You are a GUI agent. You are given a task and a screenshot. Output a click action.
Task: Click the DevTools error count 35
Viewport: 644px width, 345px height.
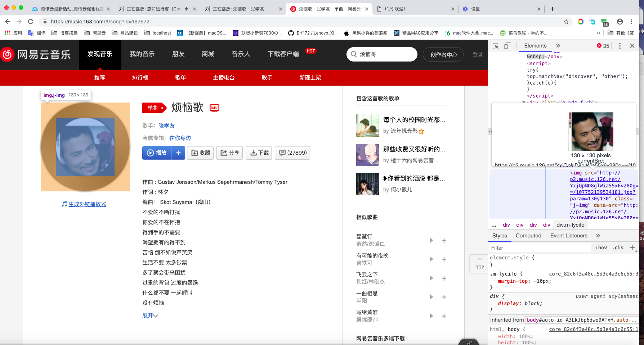click(603, 46)
